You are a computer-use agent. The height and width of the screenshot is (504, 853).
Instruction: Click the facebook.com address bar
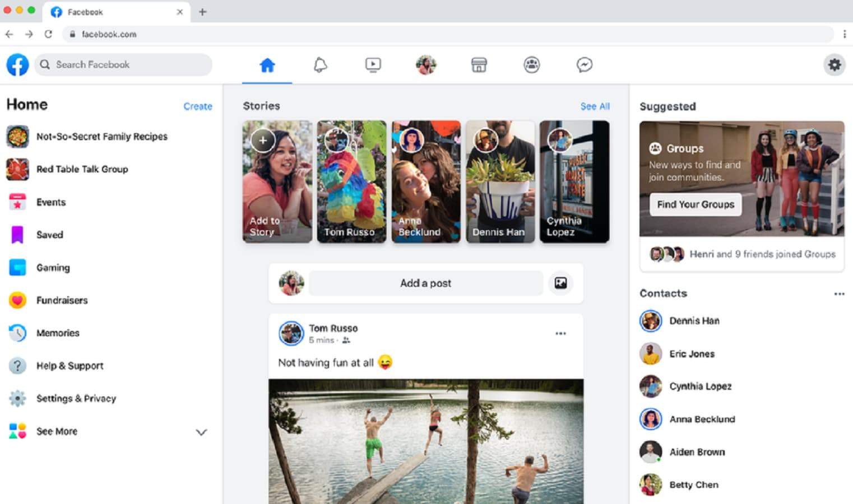point(447,34)
